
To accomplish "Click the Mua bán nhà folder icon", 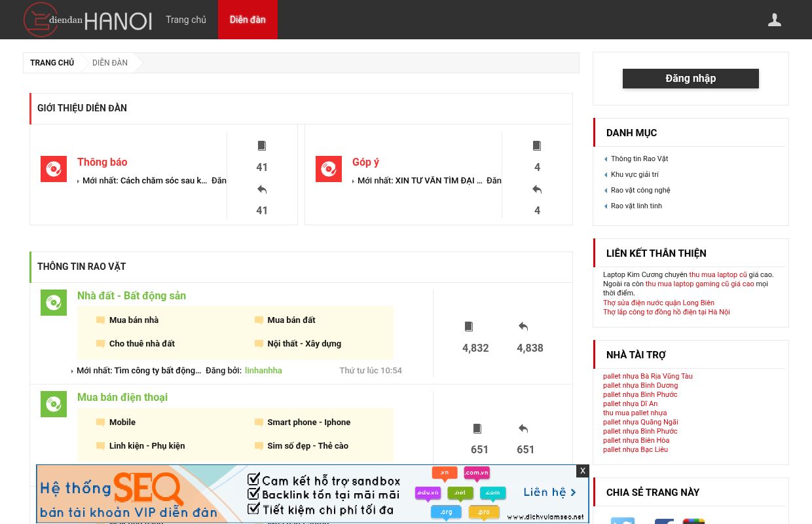I will point(100,320).
